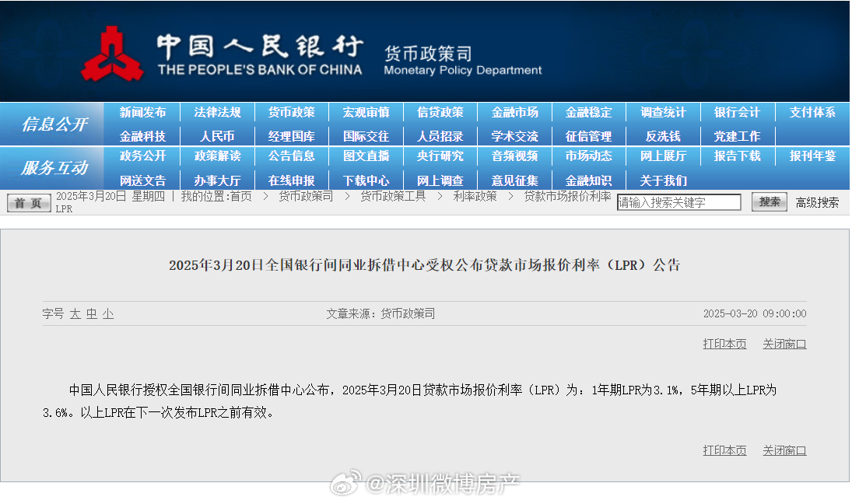Click lower 关闭窗口 close window link
Screen dimensions: 852x504
tap(784, 450)
